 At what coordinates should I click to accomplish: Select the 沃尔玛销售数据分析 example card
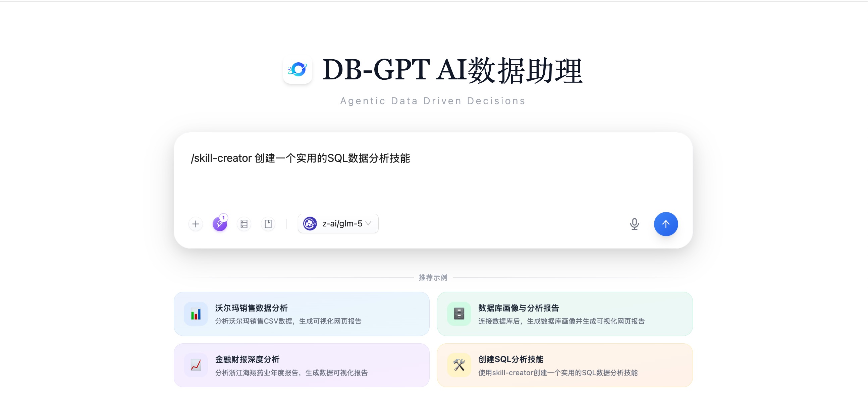coord(302,314)
